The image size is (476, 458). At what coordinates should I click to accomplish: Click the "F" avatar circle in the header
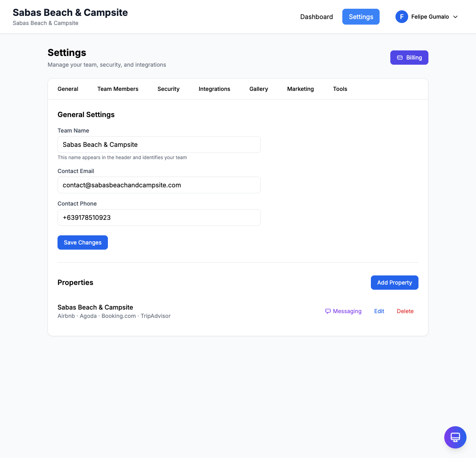pos(401,17)
